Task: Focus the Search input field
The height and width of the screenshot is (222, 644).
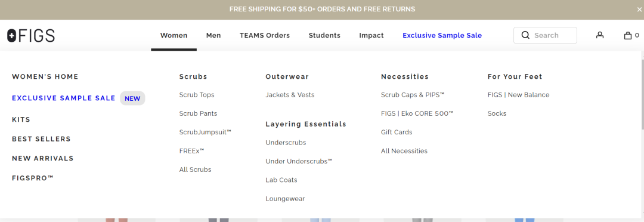Action: (x=545, y=35)
